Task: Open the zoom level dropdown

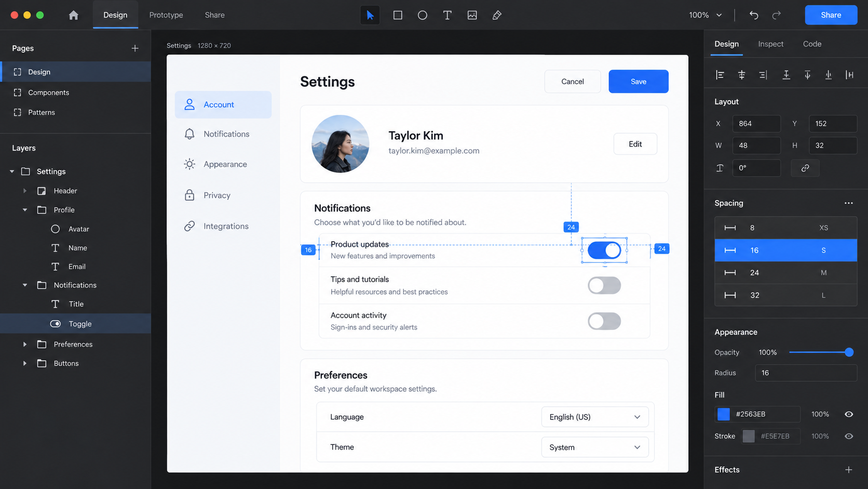Action: pos(705,15)
